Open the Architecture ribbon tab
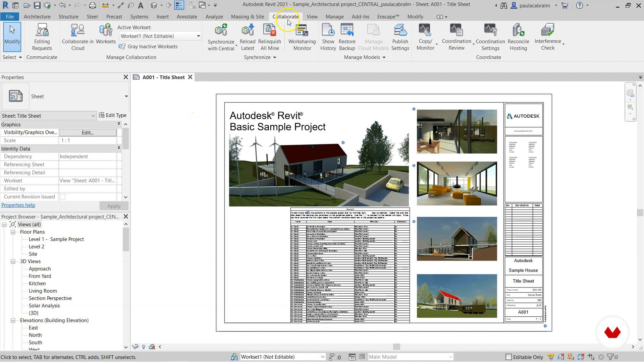The image size is (644, 362). click(37, 16)
